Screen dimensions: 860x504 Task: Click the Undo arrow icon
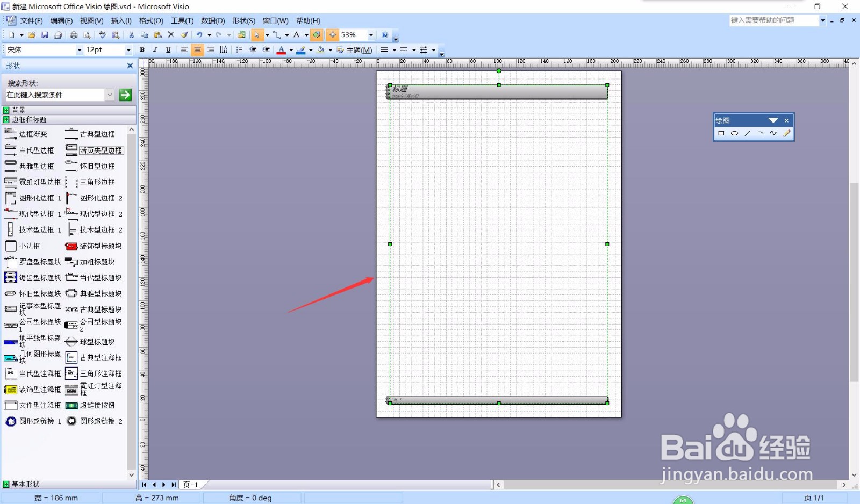(199, 35)
